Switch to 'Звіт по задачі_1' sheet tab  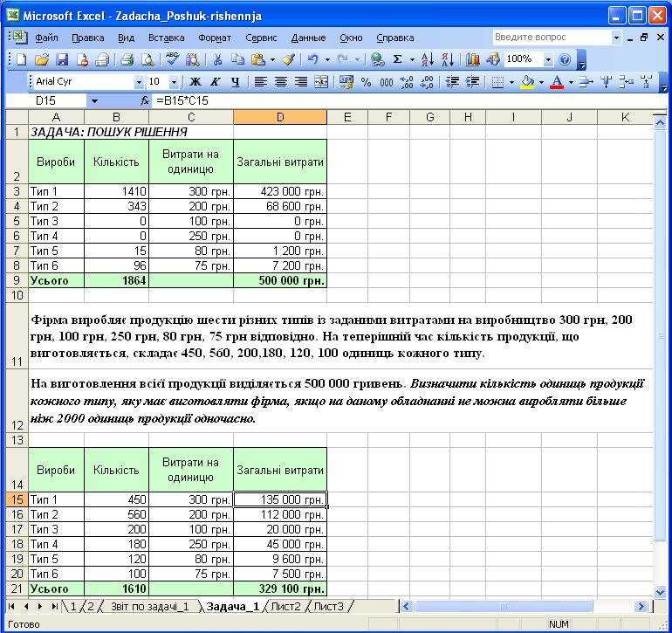pyautogui.click(x=149, y=607)
